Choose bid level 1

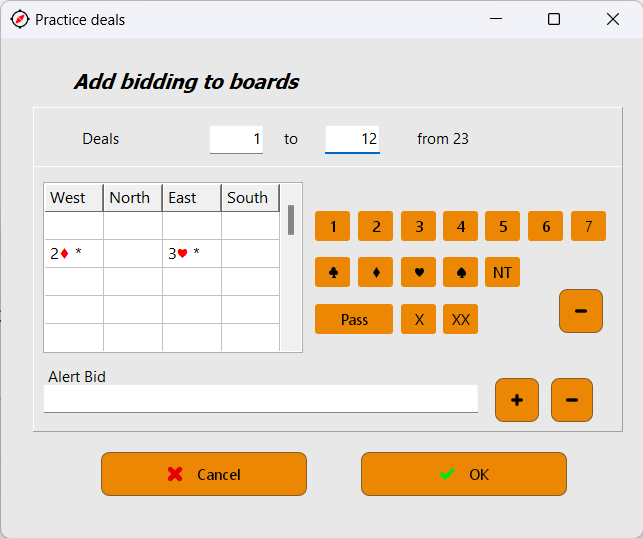click(x=332, y=227)
